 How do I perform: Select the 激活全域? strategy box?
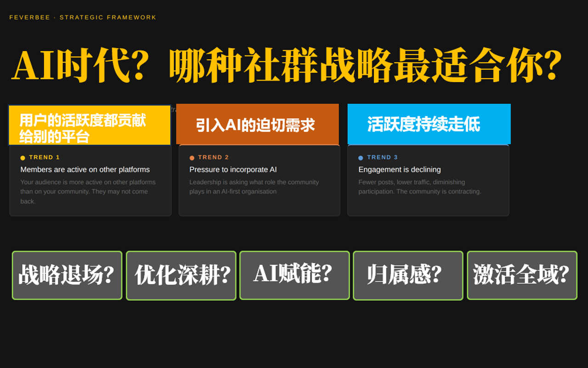(522, 276)
